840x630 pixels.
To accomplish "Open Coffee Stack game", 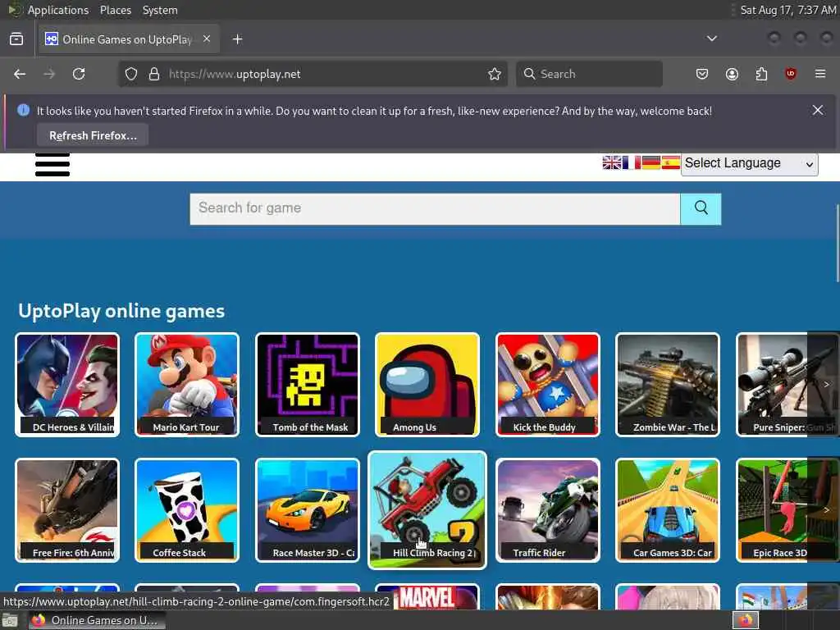I will tap(187, 510).
